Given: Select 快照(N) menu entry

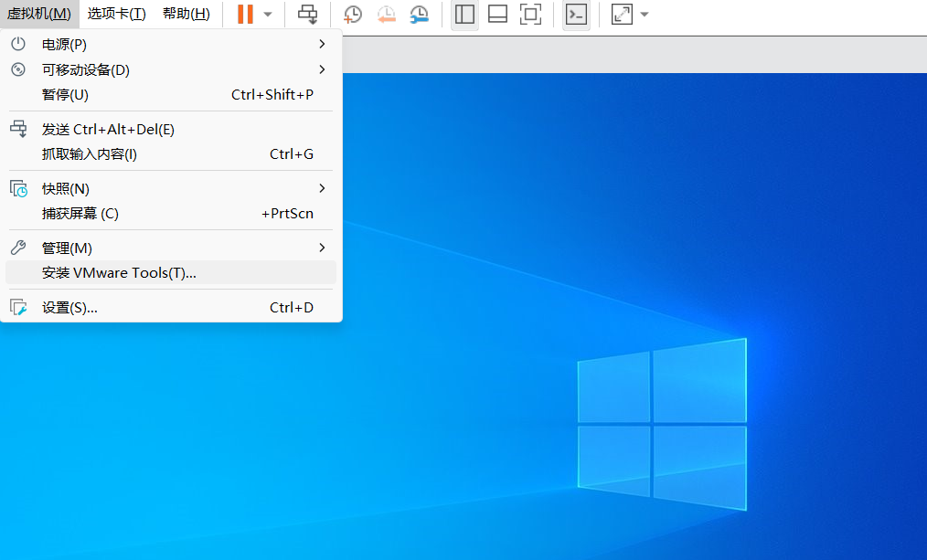Looking at the screenshot, I should tap(171, 188).
